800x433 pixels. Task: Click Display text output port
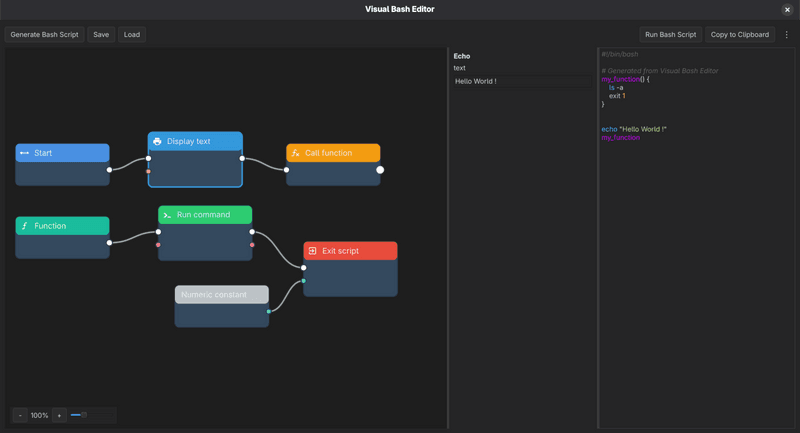[242, 158]
